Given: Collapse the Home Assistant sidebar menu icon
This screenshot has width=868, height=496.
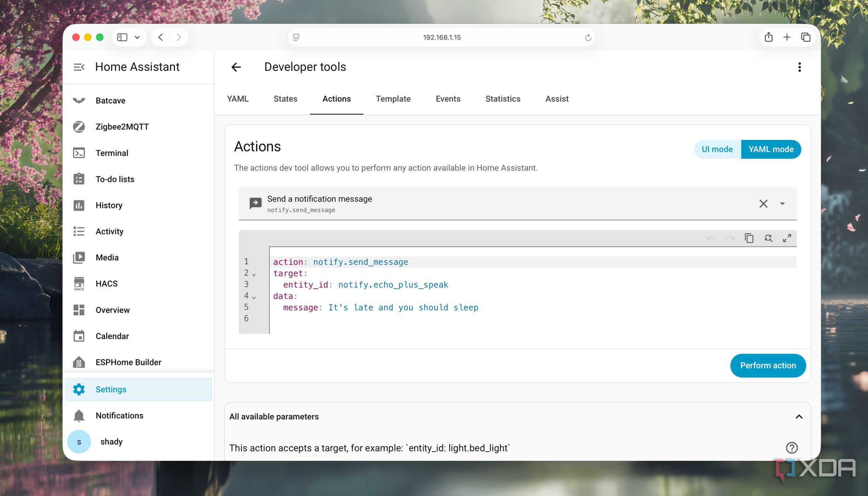Looking at the screenshot, I should coord(79,67).
